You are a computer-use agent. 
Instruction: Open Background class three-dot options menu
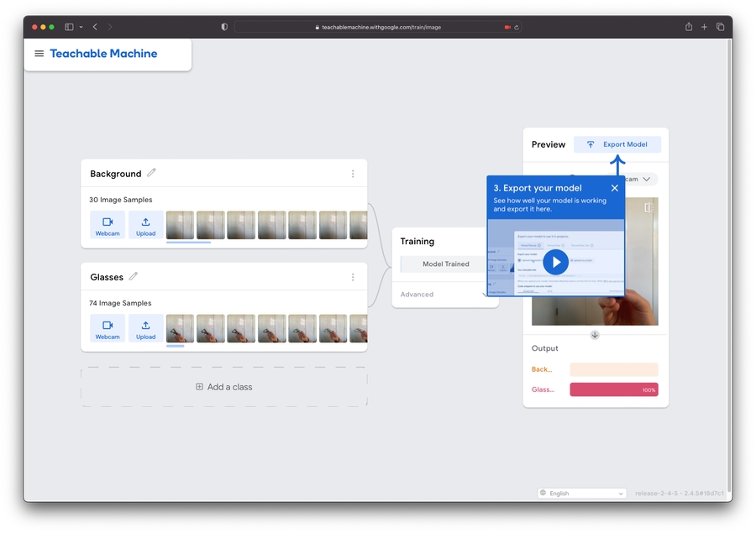[353, 174]
